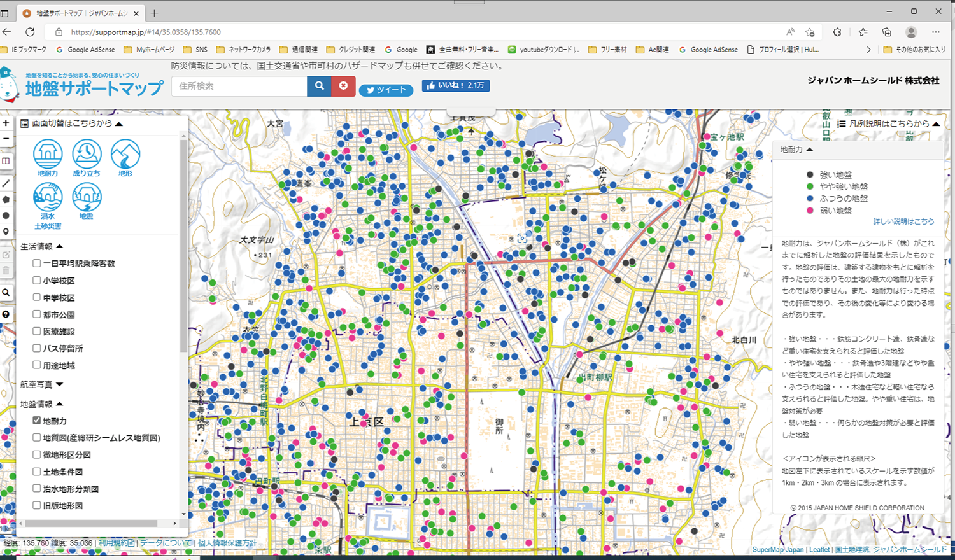
Task: Add this page to favorites star
Action: 810,32
